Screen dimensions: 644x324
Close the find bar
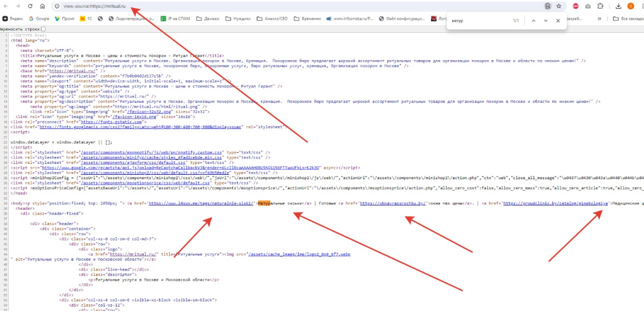558,21
